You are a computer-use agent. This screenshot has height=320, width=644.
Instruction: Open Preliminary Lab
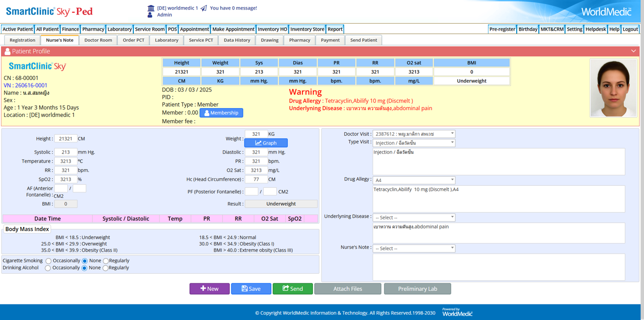tap(418, 289)
